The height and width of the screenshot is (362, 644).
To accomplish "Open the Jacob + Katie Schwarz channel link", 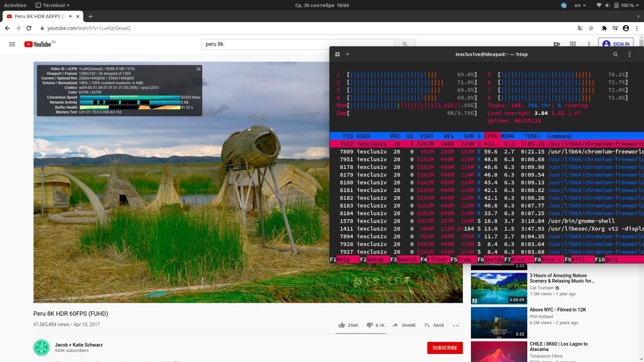I will pos(78,345).
